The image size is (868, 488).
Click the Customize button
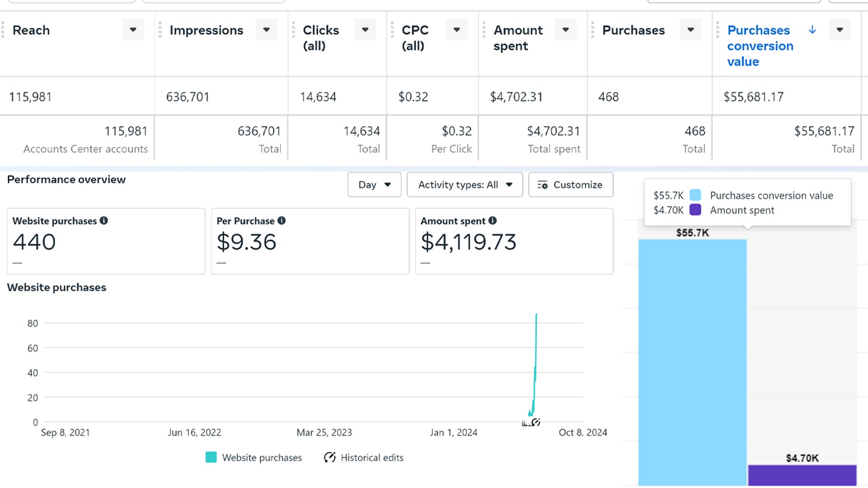pyautogui.click(x=571, y=185)
